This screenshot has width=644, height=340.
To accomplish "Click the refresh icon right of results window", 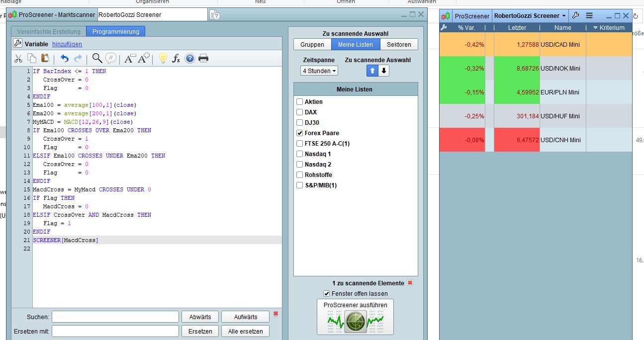I will tap(636, 16).
